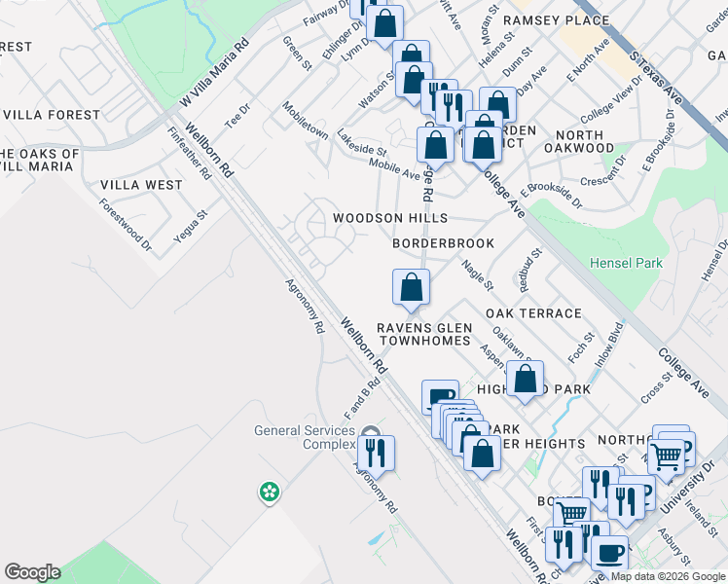Select the General Services Complex label
Viewport: 728px width, 584px height.
click(x=305, y=437)
